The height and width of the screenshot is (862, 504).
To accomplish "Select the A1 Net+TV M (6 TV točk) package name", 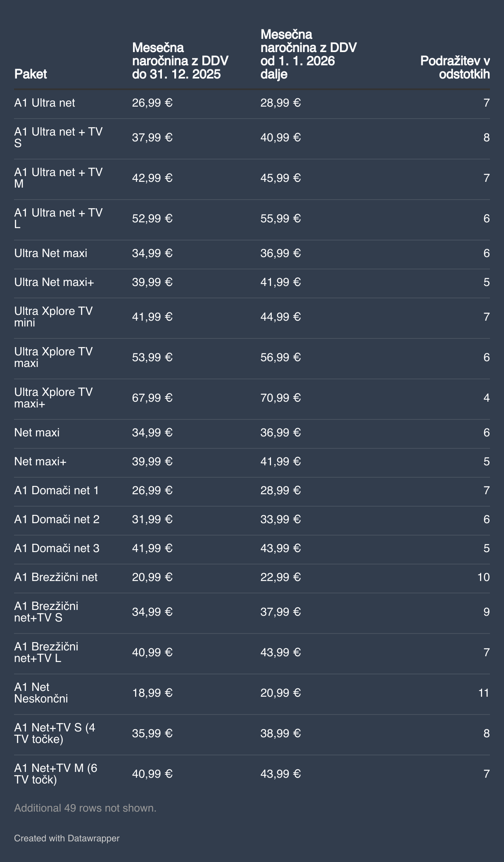I will click(x=56, y=774).
